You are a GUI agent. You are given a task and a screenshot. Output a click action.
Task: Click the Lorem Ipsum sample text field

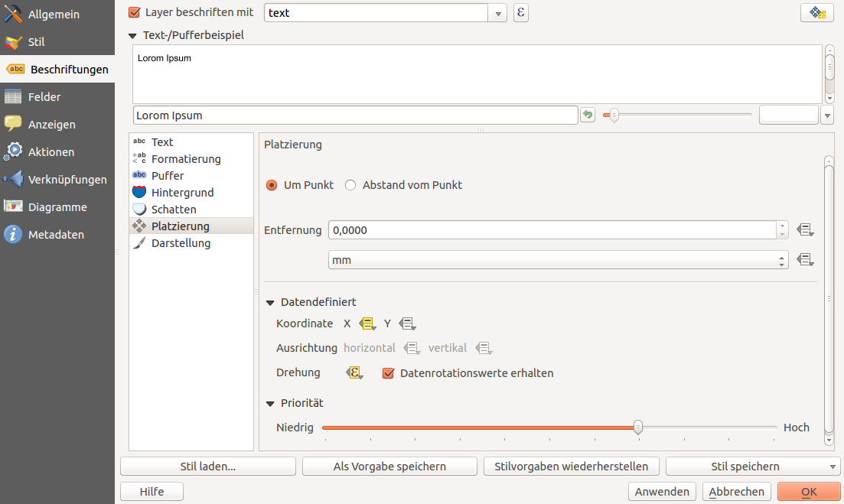pyautogui.click(x=355, y=115)
